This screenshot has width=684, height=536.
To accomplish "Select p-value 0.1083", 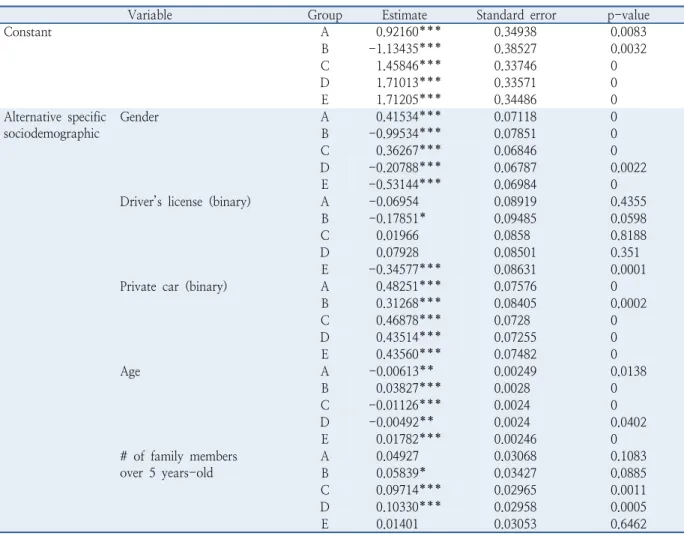I will tap(628, 456).
